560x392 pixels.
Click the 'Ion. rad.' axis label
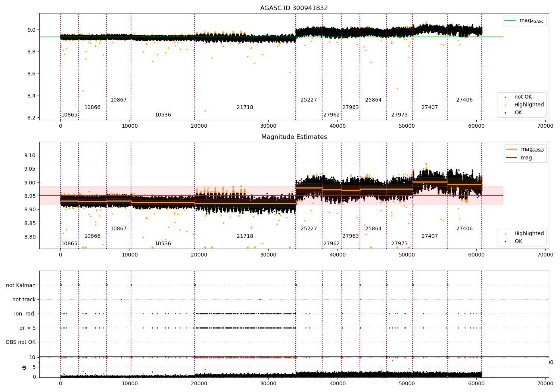(x=25, y=314)
